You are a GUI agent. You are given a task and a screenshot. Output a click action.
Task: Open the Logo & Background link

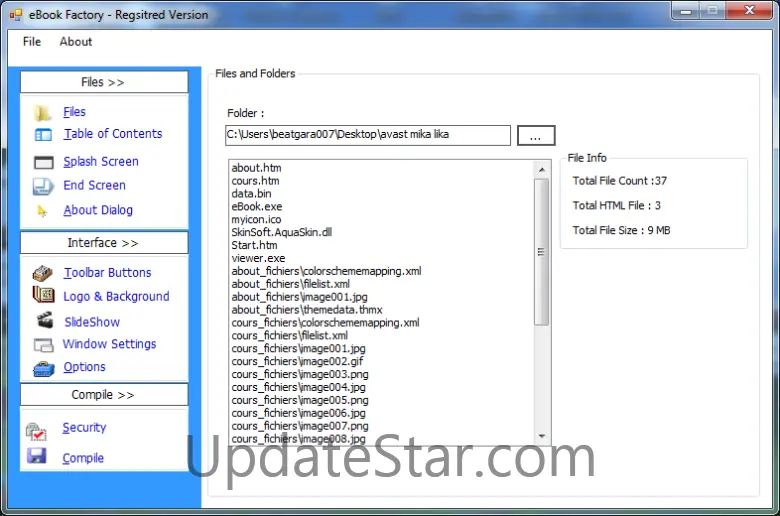[x=116, y=297]
